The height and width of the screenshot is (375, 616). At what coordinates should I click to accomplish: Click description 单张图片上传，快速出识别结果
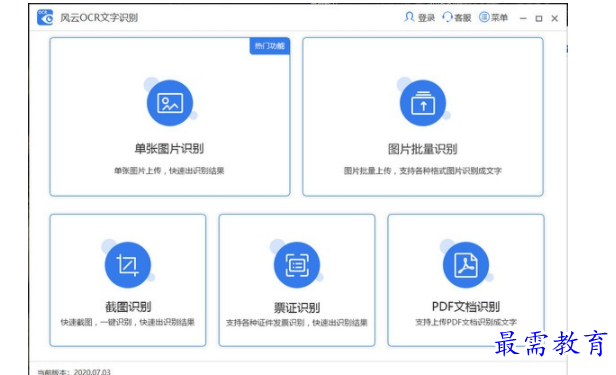click(169, 171)
